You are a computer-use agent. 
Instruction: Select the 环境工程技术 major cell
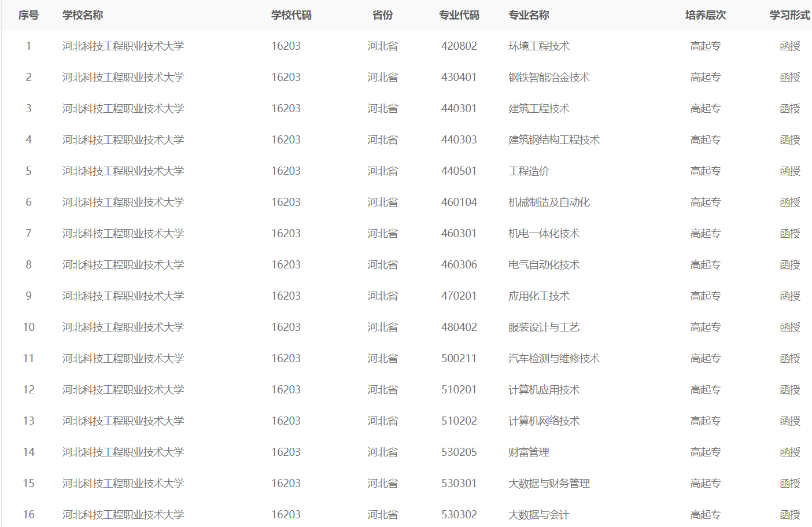coord(539,46)
